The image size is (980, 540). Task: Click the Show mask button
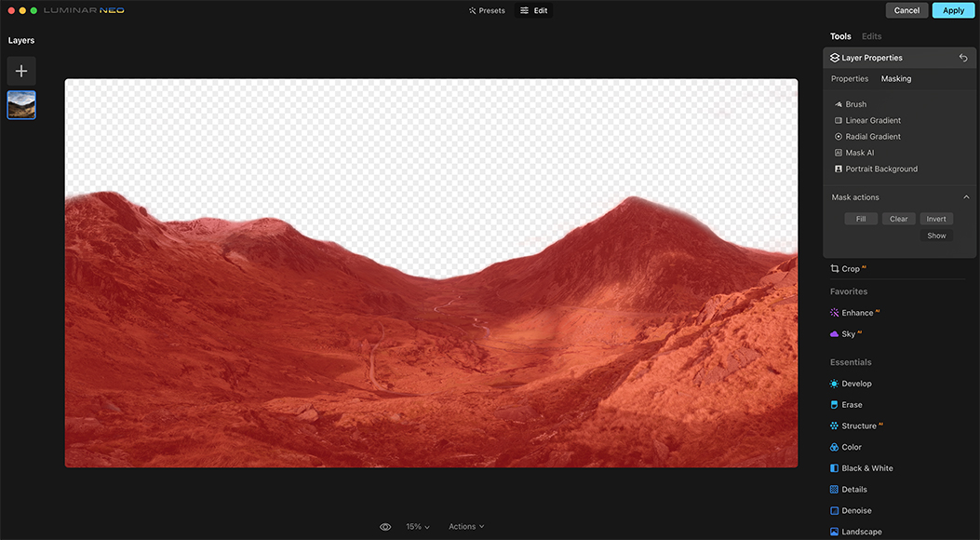point(936,236)
